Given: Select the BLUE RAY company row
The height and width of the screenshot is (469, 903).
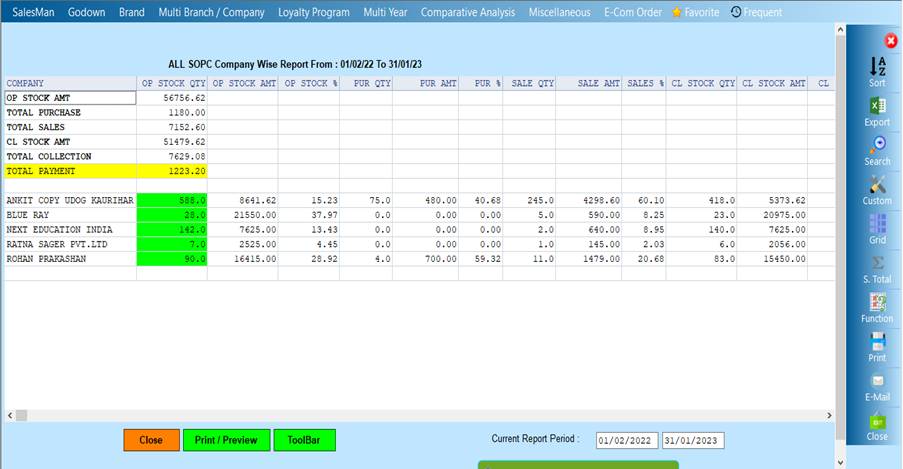Looking at the screenshot, I should 70,215.
